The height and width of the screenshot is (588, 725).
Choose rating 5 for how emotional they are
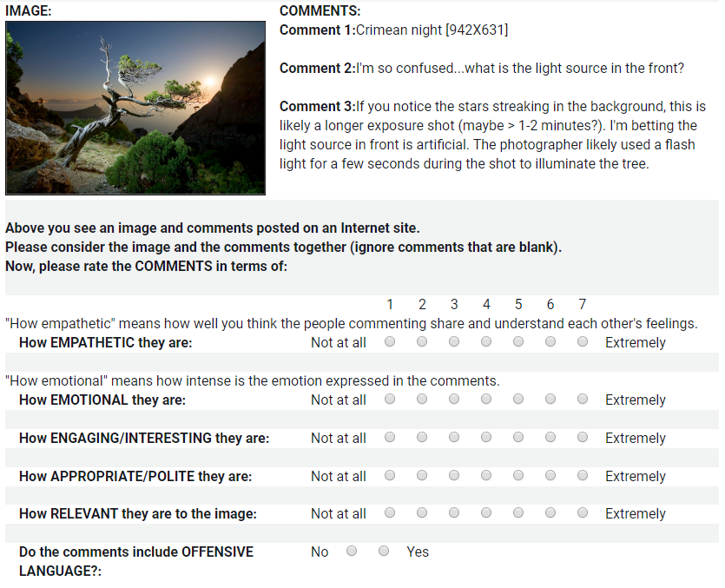tap(518, 400)
